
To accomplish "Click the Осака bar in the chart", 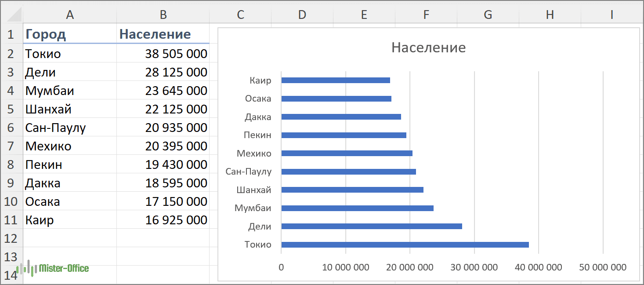I will coord(336,99).
